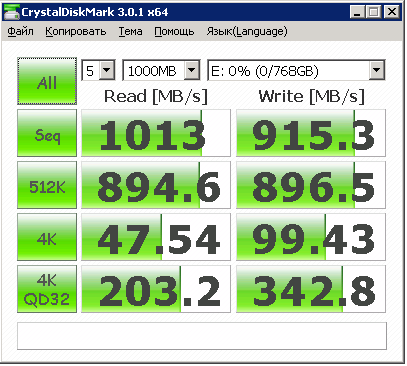The image size is (407, 366).
Task: Open the Помощь menu
Action: pyautogui.click(x=174, y=31)
